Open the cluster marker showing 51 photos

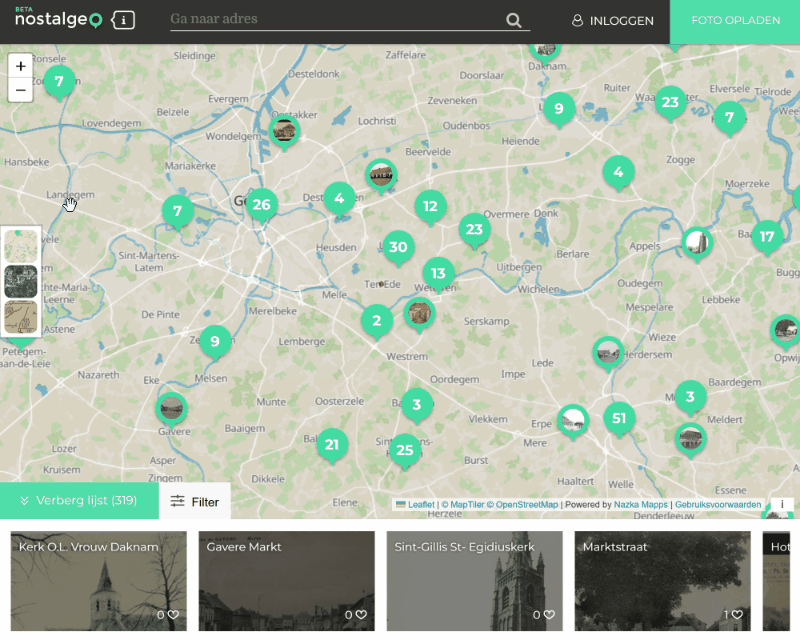(x=620, y=418)
